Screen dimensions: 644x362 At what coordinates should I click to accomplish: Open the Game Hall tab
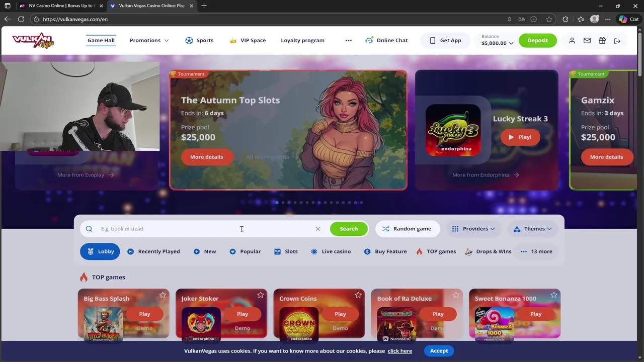[x=101, y=40]
